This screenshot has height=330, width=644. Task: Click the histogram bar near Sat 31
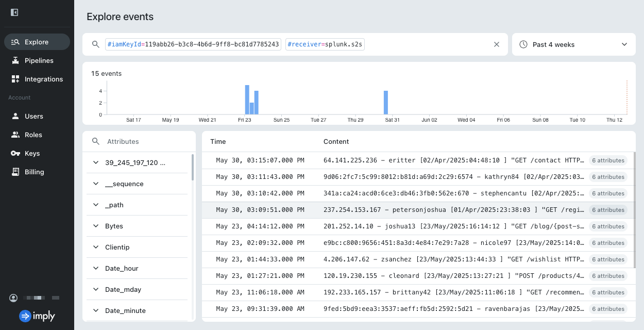(x=386, y=103)
